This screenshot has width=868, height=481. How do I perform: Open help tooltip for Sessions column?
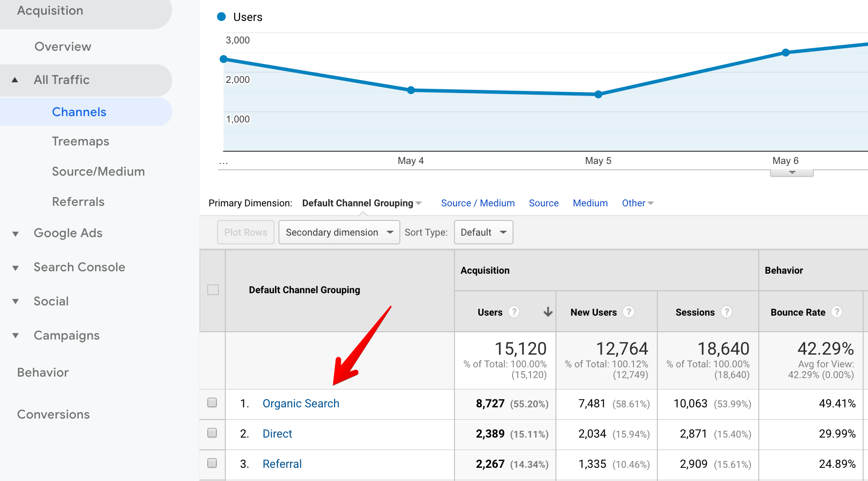(x=727, y=312)
